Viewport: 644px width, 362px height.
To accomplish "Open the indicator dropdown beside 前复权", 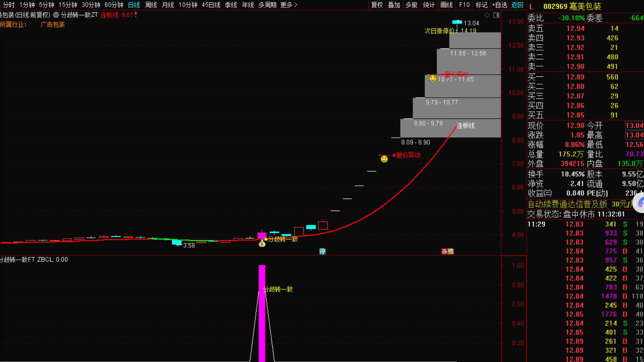I will tap(56, 15).
